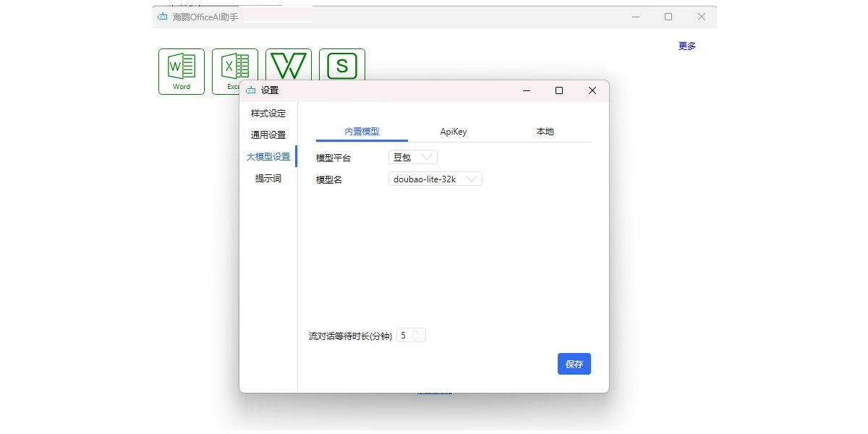Viewport: 868px width, 434px height.
Task: Switch to the ApiKey tab
Action: pyautogui.click(x=454, y=132)
